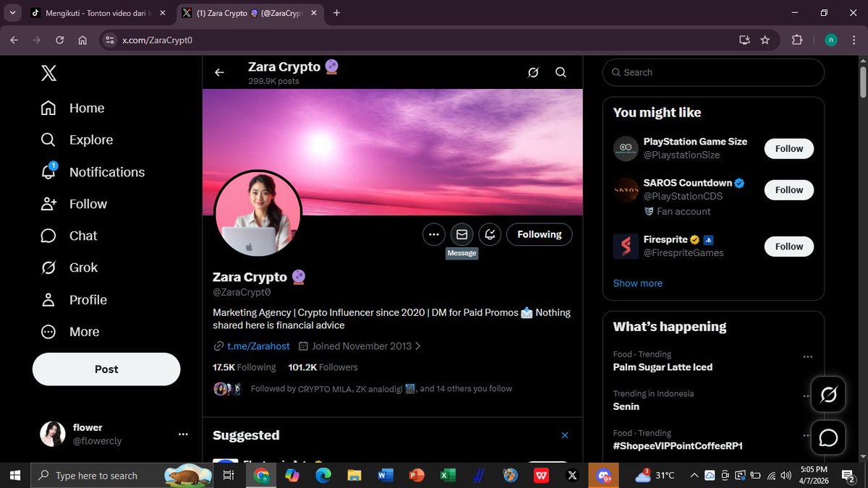
Task: Go to Profile in sidebar
Action: 74,299
